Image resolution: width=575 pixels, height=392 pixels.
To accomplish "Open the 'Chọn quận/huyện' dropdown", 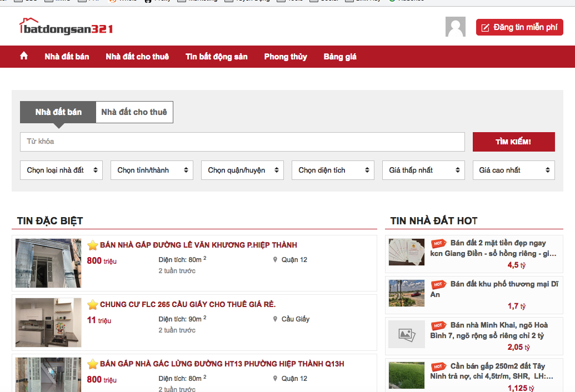I will pyautogui.click(x=242, y=170).
